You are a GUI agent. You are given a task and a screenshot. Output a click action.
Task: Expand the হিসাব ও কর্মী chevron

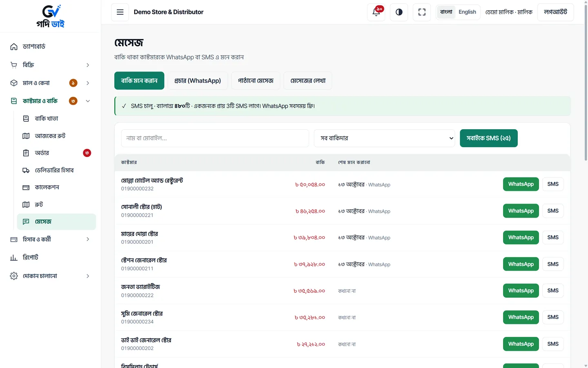click(x=88, y=239)
